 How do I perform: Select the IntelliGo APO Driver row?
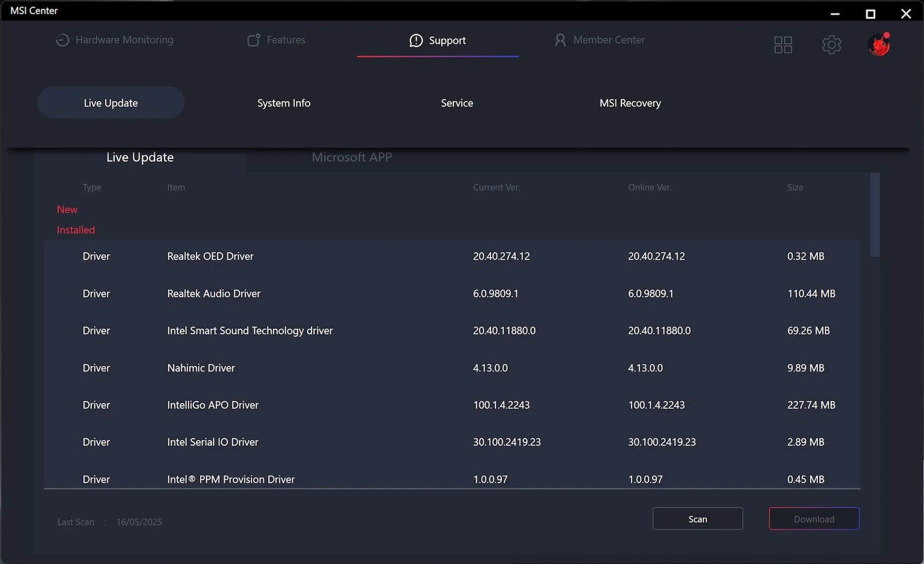pos(452,405)
